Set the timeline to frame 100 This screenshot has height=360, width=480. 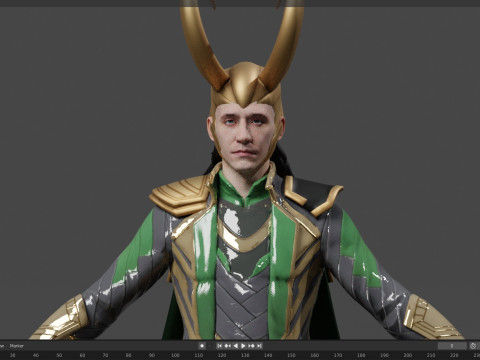[175, 356]
